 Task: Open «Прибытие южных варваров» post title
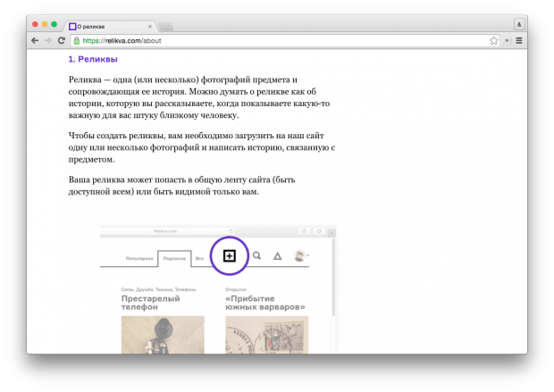click(262, 304)
